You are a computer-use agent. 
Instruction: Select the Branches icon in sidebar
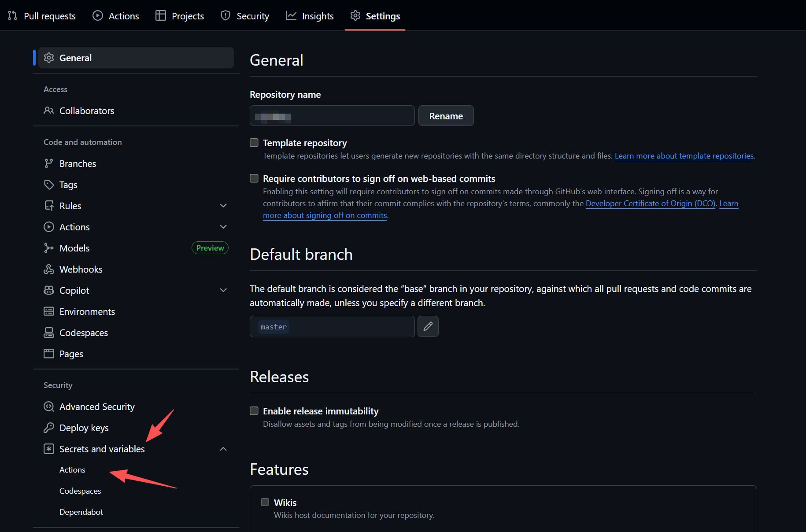[49, 163]
